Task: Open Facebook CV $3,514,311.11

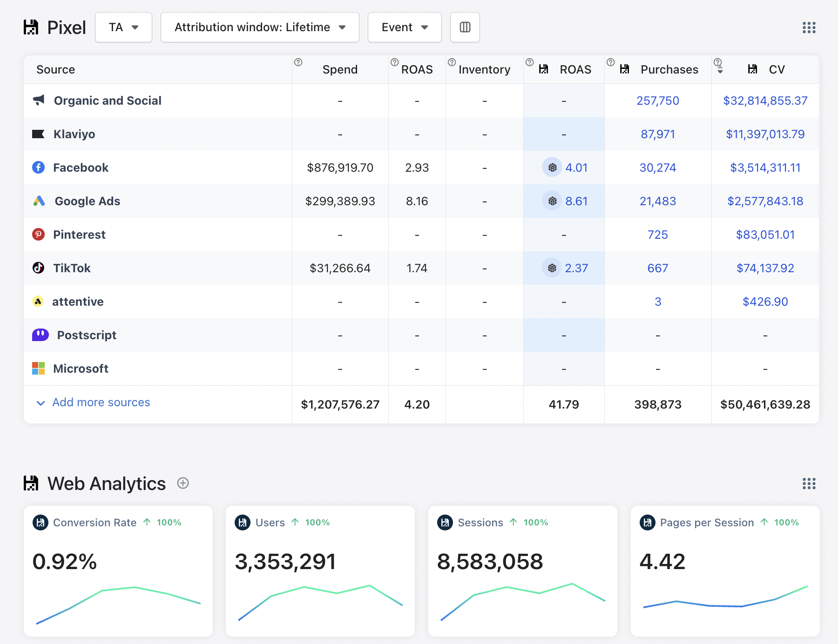Action: (765, 168)
